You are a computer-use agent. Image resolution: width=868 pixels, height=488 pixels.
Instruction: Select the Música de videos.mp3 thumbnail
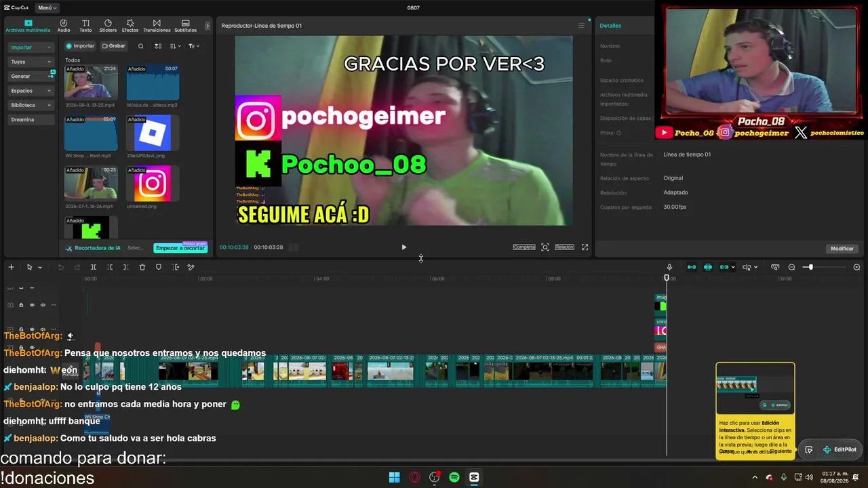153,83
